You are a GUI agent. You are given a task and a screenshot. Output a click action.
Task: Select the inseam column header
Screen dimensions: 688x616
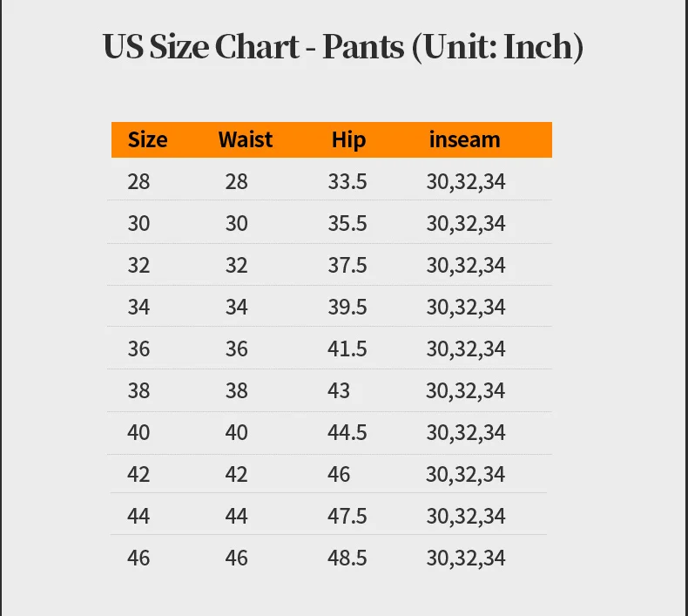pyautogui.click(x=464, y=139)
